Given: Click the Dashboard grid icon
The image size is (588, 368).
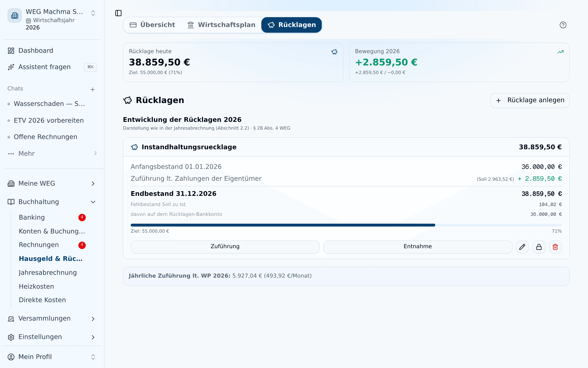Looking at the screenshot, I should tap(11, 51).
